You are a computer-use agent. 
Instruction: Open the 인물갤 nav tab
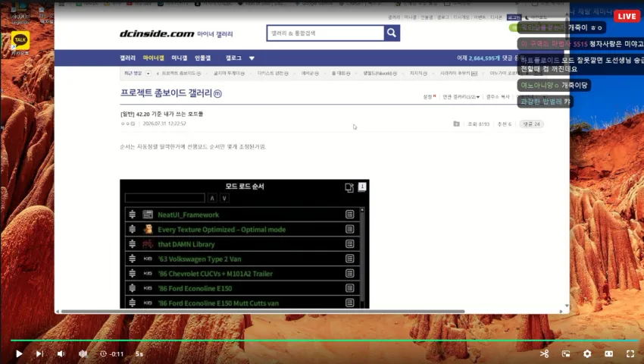(x=202, y=58)
